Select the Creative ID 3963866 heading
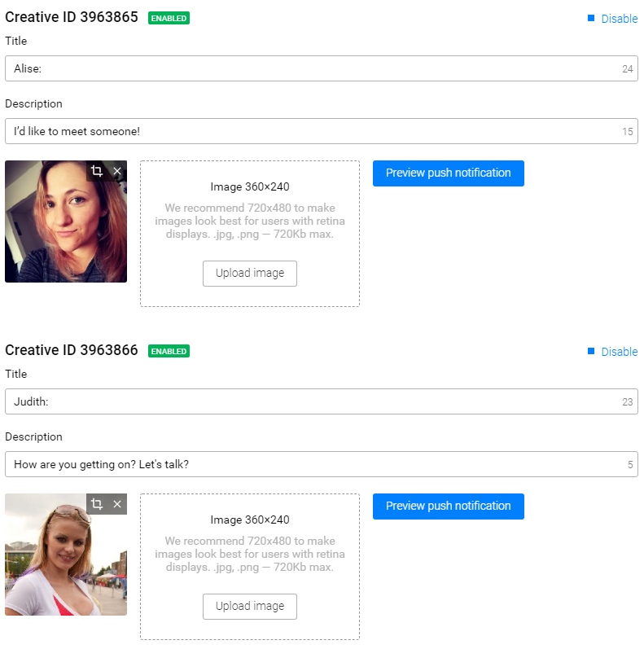This screenshot has height=649, width=644. tap(71, 350)
